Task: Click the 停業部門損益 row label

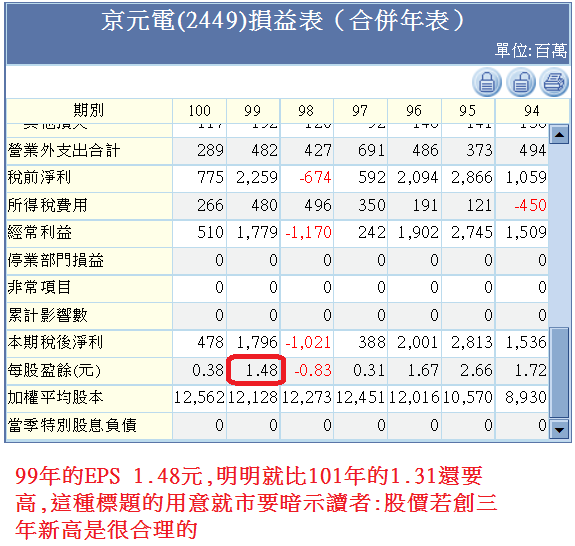Action: [x=56, y=260]
